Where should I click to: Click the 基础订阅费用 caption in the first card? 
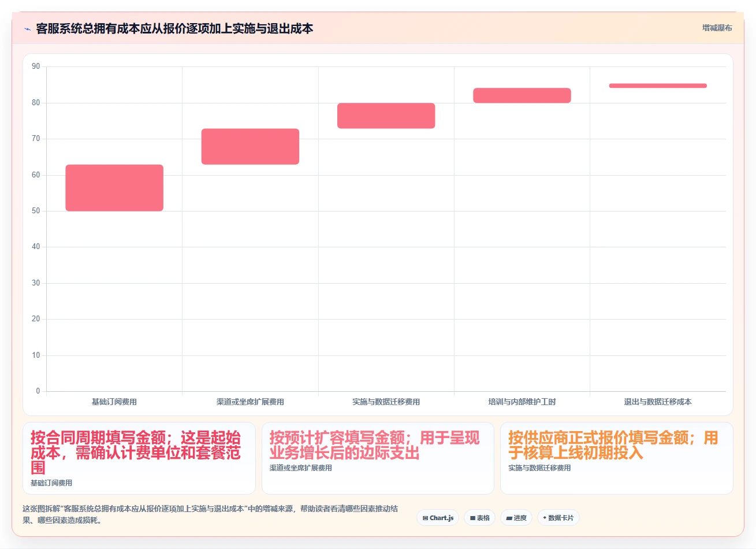click(51, 483)
